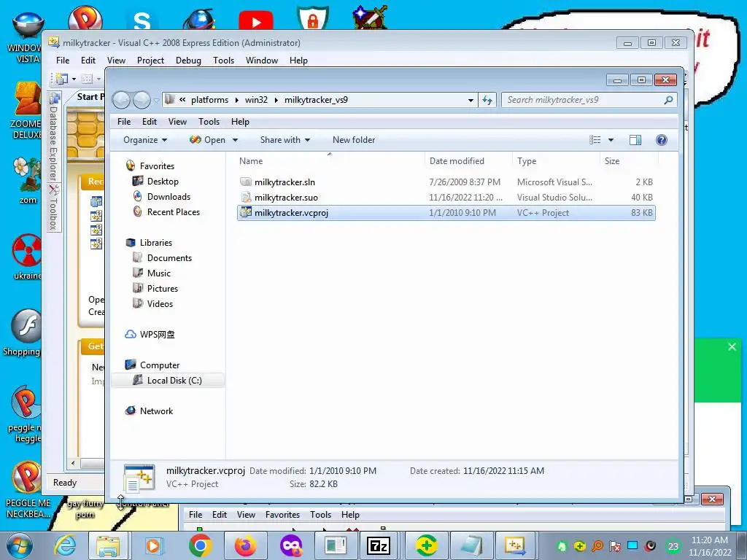Open Windows Explorer taskbar icon
This screenshot has height=560, width=747.
(x=108, y=545)
